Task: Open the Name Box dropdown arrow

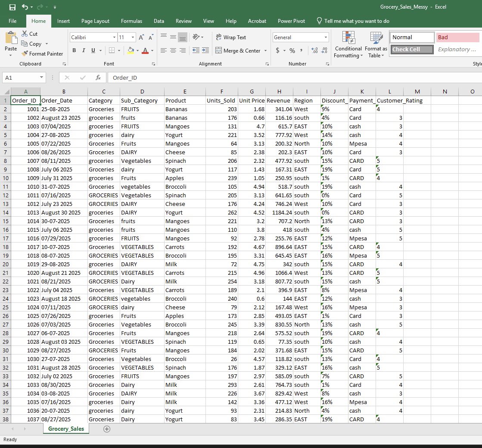Action: tap(41, 77)
